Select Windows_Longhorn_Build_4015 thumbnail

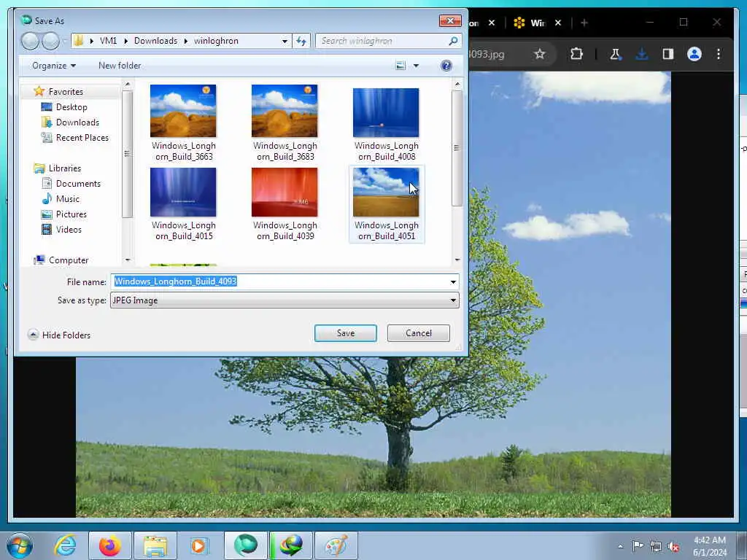click(183, 192)
